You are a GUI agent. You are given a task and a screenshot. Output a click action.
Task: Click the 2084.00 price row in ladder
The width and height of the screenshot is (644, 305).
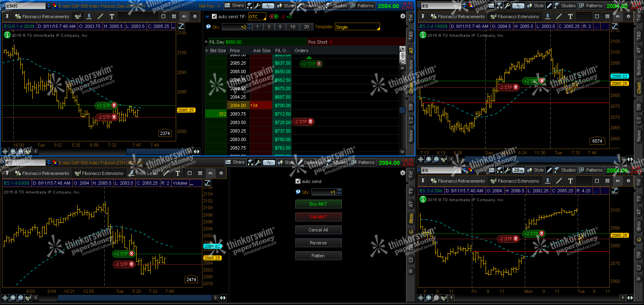tap(238, 105)
